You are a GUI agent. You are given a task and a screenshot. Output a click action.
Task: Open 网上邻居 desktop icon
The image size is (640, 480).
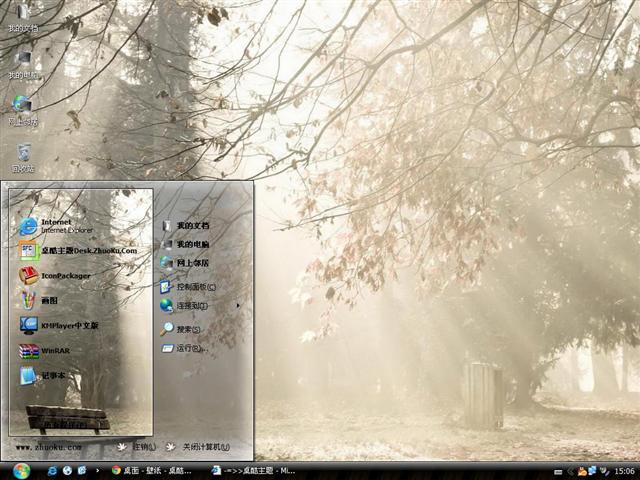point(22,110)
